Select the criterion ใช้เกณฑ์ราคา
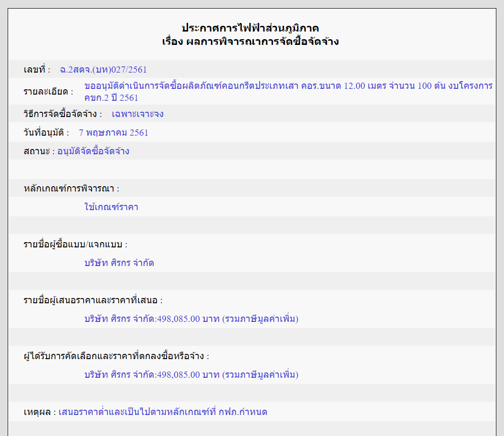 coord(111,207)
